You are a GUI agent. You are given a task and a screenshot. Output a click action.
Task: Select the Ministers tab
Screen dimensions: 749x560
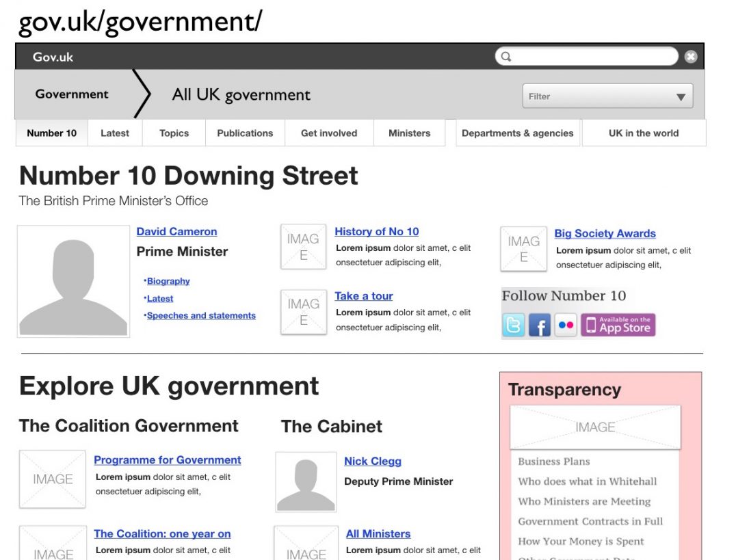coord(409,133)
